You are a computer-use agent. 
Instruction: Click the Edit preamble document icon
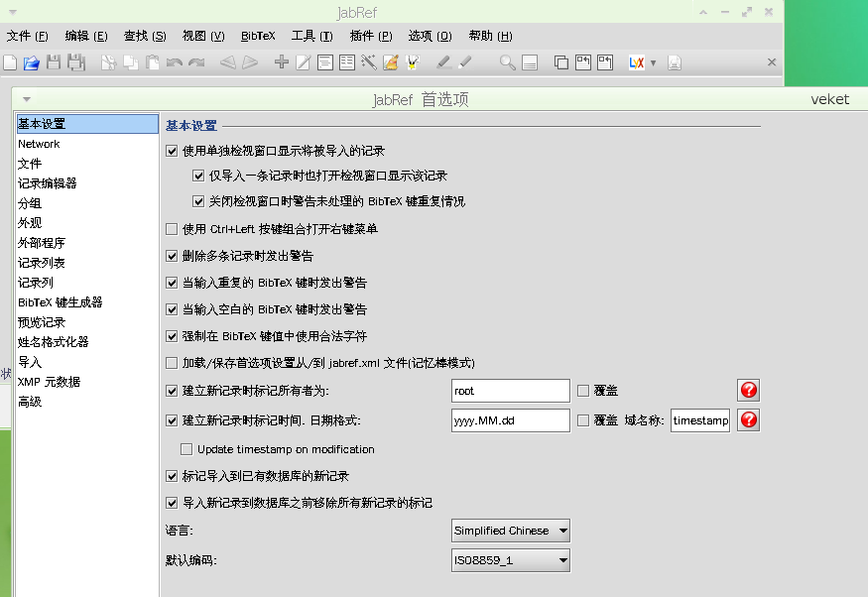[325, 62]
